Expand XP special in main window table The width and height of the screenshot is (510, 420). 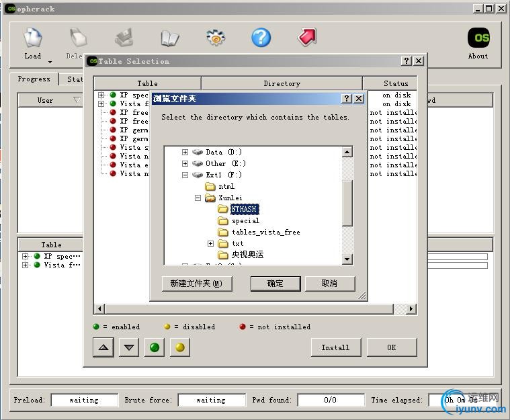pyautogui.click(x=25, y=256)
